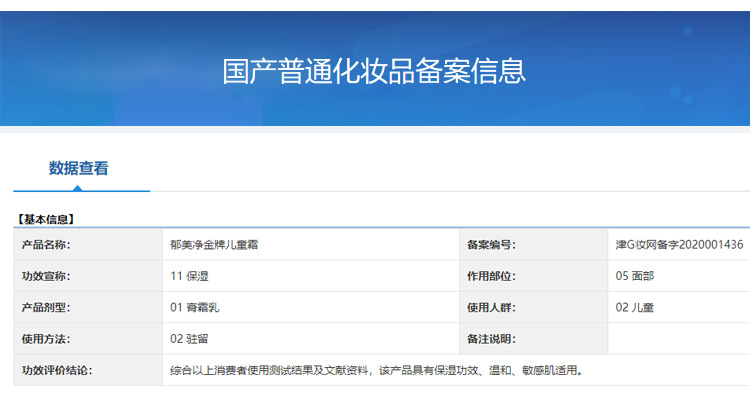This screenshot has width=750, height=419.
Task: Click the 使用人群 label cell
Action: point(534,308)
